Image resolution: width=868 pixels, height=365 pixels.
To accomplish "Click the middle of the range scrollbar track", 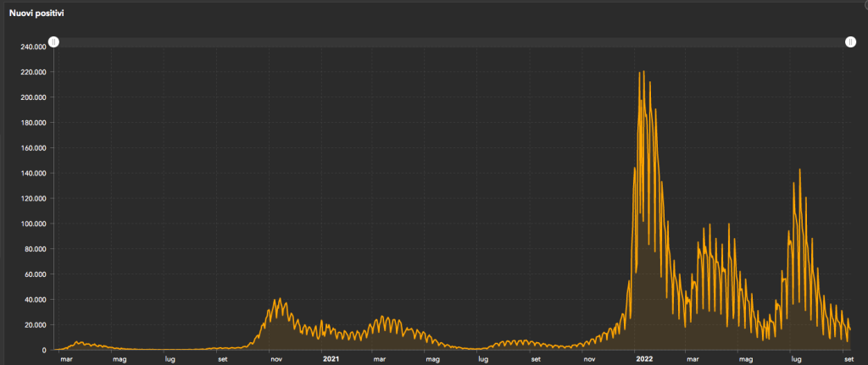I will tap(452, 41).
